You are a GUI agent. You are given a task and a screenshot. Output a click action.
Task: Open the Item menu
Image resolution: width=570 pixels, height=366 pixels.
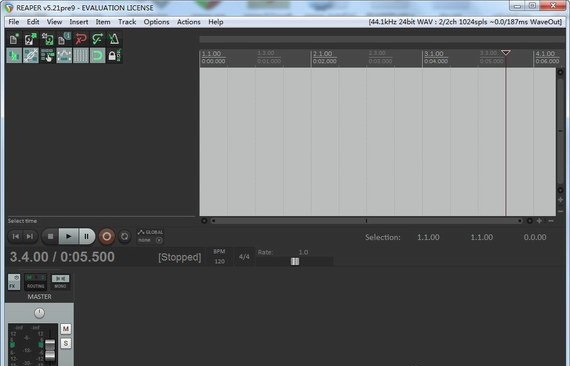point(103,22)
